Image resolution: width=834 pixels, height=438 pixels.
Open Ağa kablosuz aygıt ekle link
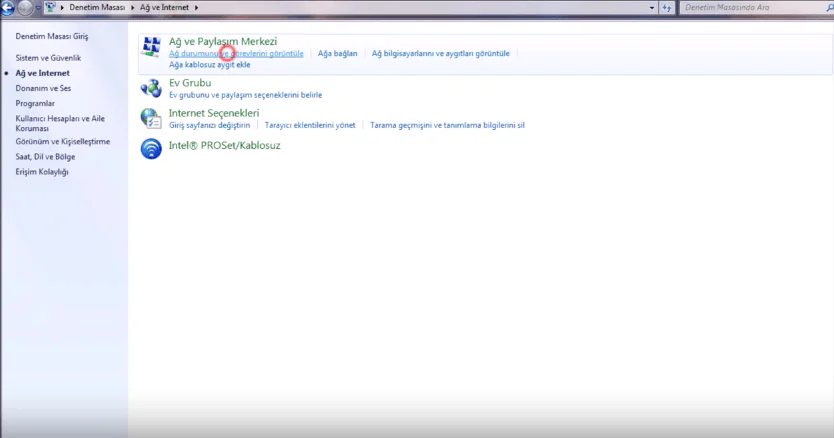pos(209,64)
